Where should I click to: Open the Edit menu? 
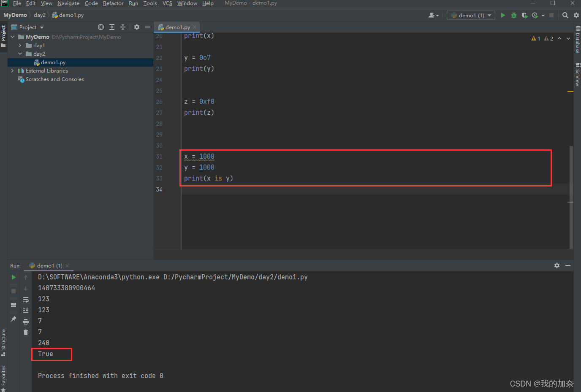pyautogui.click(x=31, y=3)
